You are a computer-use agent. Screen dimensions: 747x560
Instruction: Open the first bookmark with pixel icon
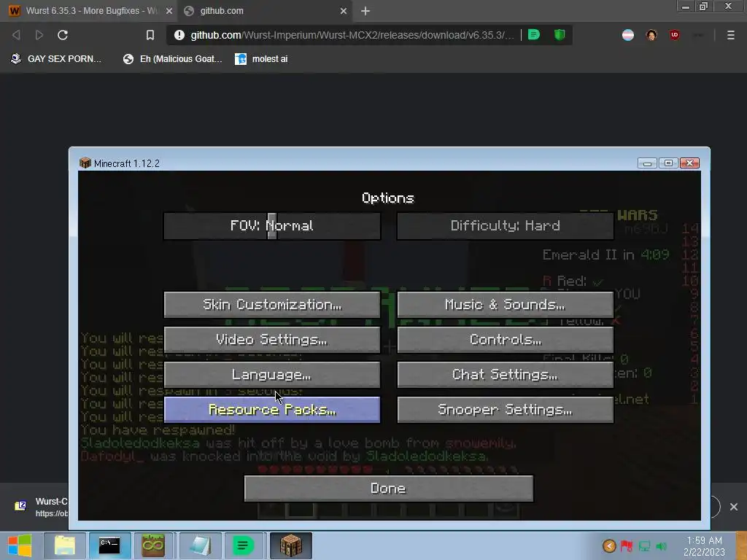55,59
